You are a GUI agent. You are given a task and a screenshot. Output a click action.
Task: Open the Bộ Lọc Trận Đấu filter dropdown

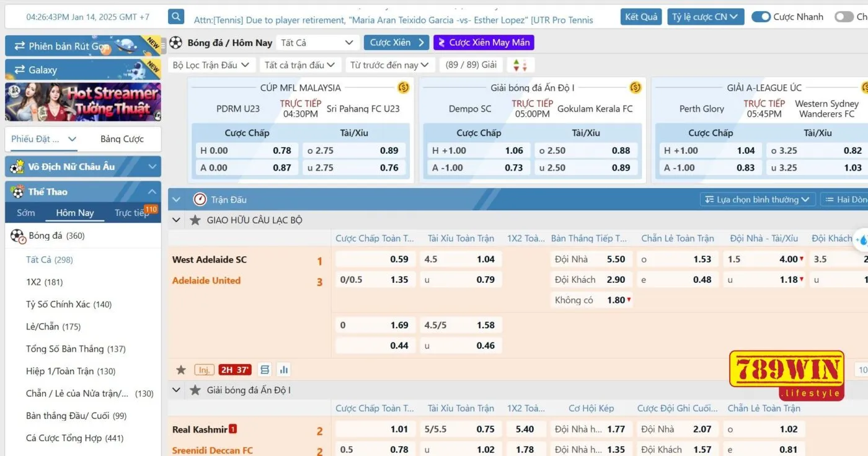[211, 65]
